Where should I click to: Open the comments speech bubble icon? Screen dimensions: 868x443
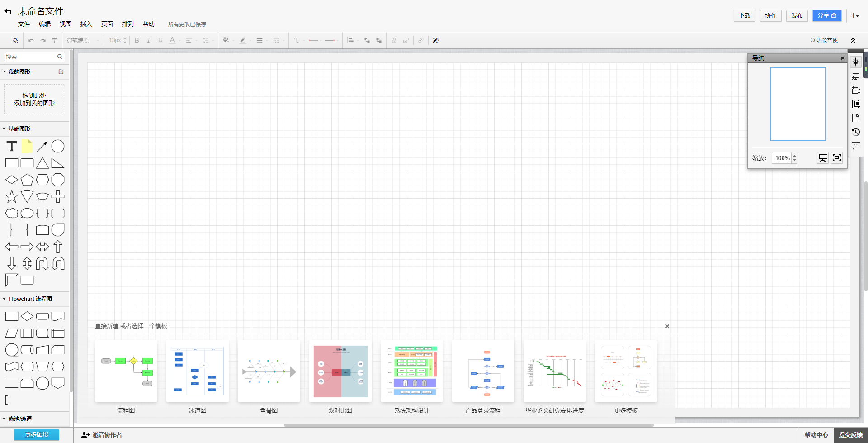click(x=856, y=146)
